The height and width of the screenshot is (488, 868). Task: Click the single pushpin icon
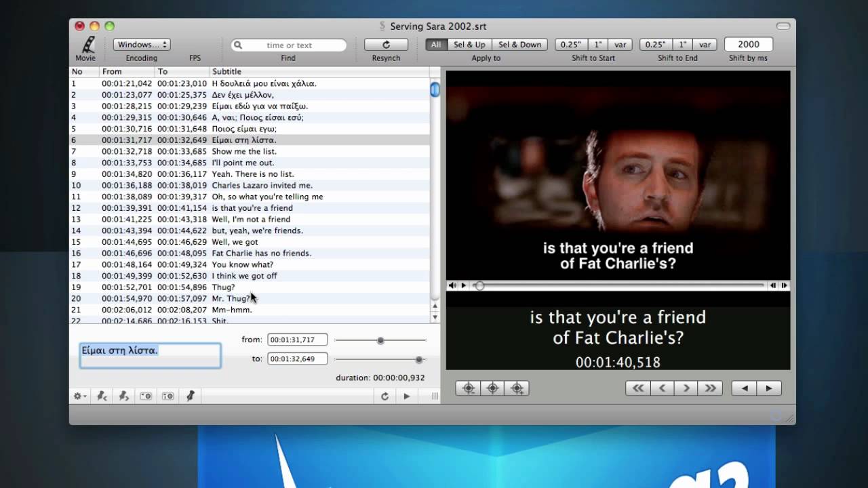tap(191, 396)
